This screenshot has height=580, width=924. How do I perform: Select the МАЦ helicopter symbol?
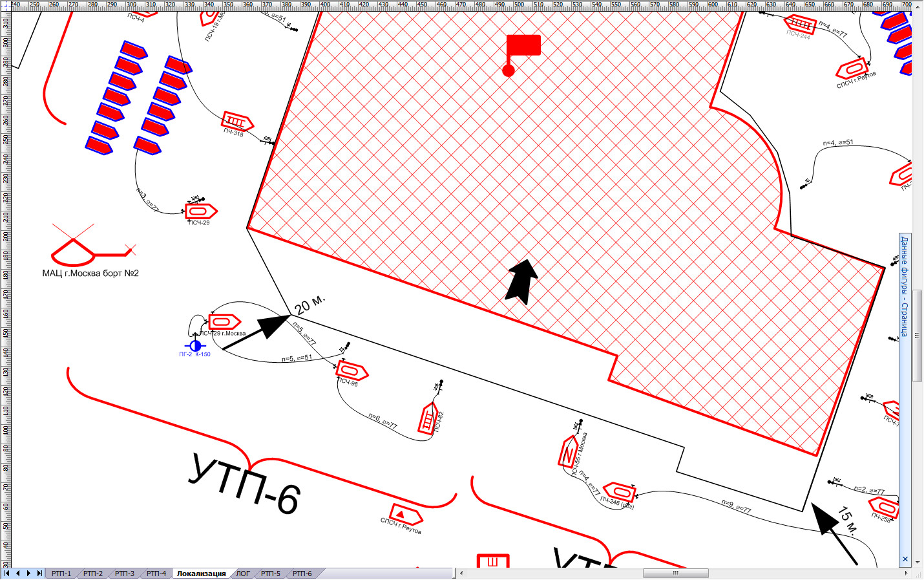tap(93, 246)
